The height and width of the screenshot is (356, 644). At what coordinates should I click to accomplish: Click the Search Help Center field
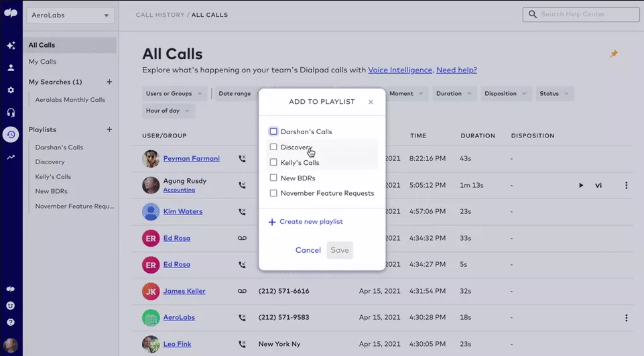pos(582,14)
